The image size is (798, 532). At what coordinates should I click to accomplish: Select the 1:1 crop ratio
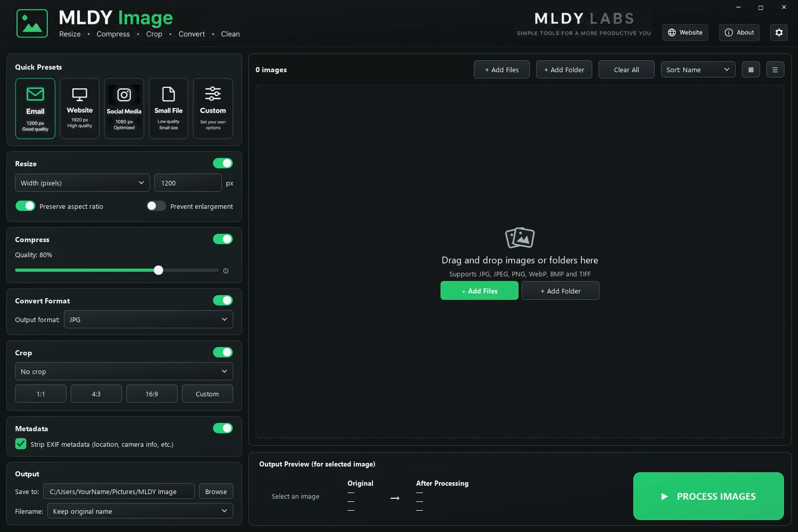coord(41,394)
